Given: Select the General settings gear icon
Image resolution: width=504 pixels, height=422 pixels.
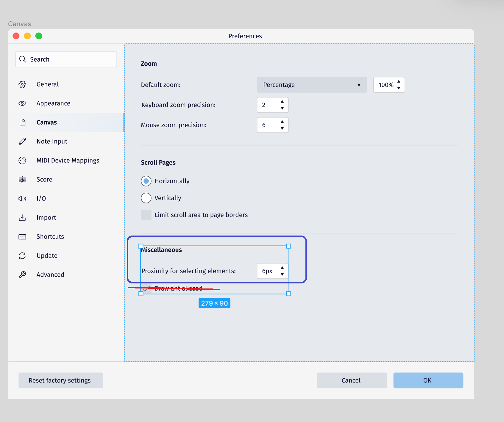Looking at the screenshot, I should [22, 84].
